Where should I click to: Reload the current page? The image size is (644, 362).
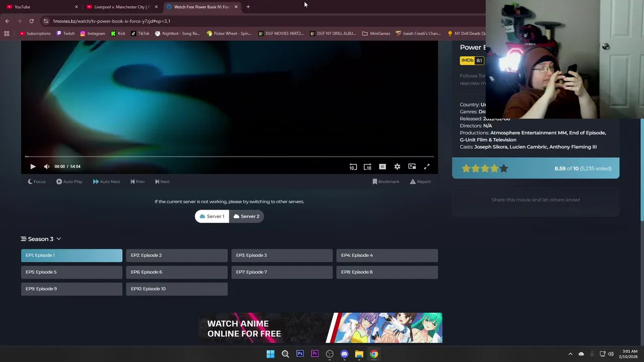(31, 21)
